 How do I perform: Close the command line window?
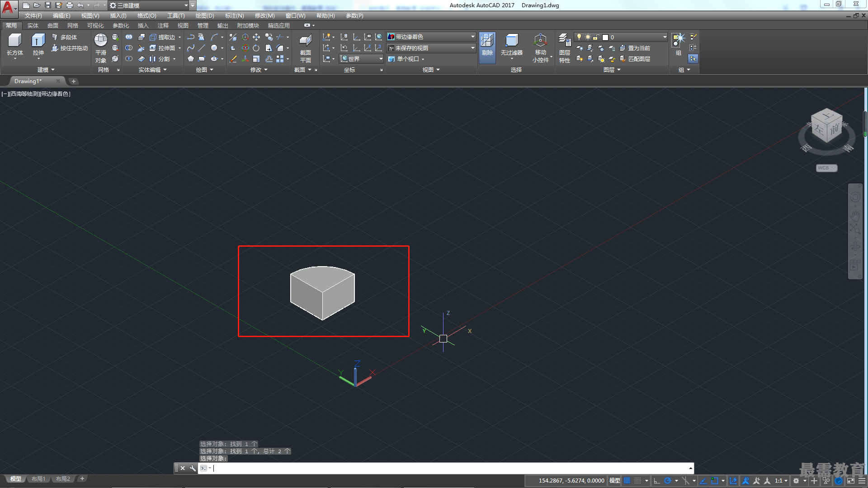(183, 468)
